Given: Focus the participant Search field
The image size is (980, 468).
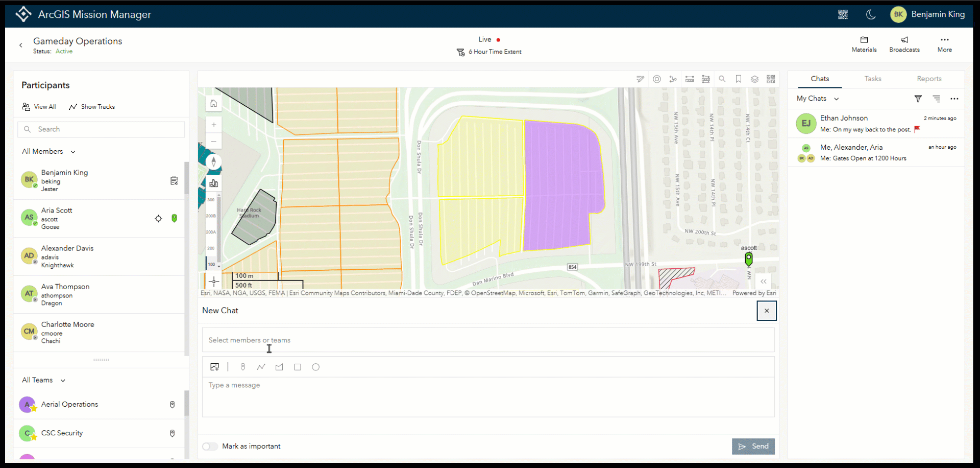Looking at the screenshot, I should pos(101,129).
